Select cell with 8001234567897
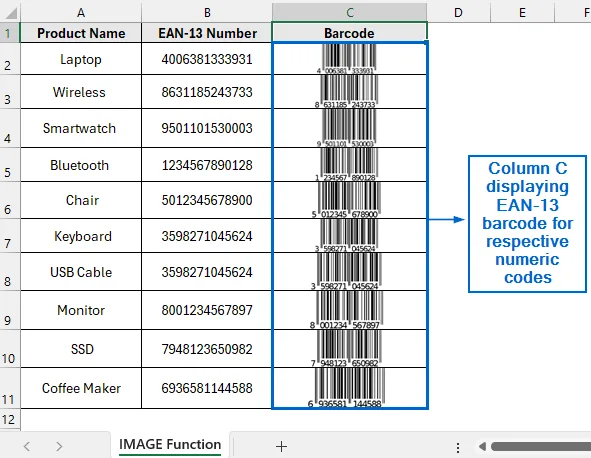The height and width of the screenshot is (458, 591). pyautogui.click(x=207, y=310)
